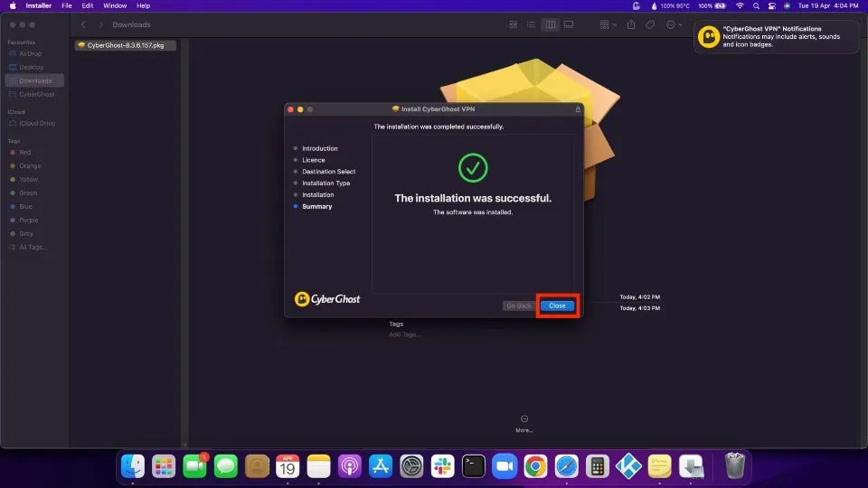
Task: Open the Edit menu
Action: tap(88, 5)
